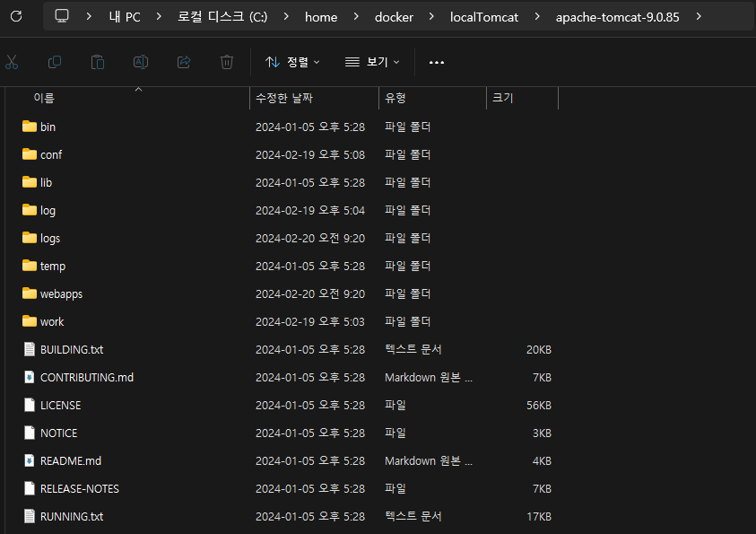Select the logs folder icon
This screenshot has width=756, height=534.
pyautogui.click(x=30, y=238)
